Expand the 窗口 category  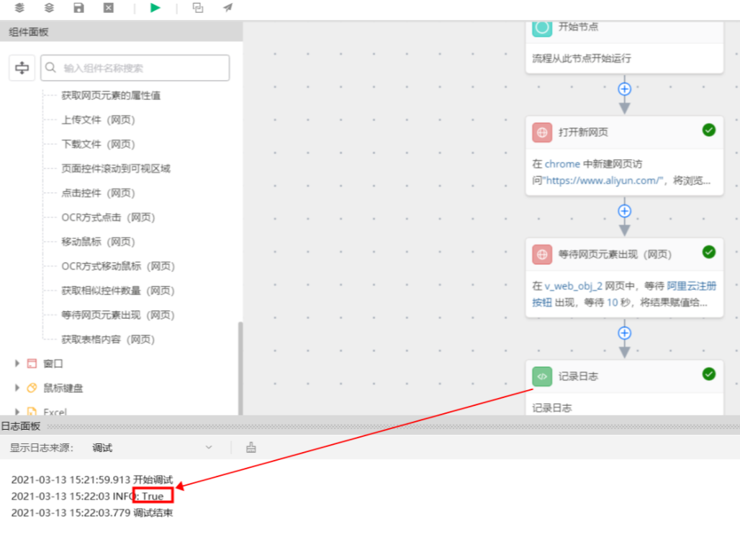pos(17,363)
